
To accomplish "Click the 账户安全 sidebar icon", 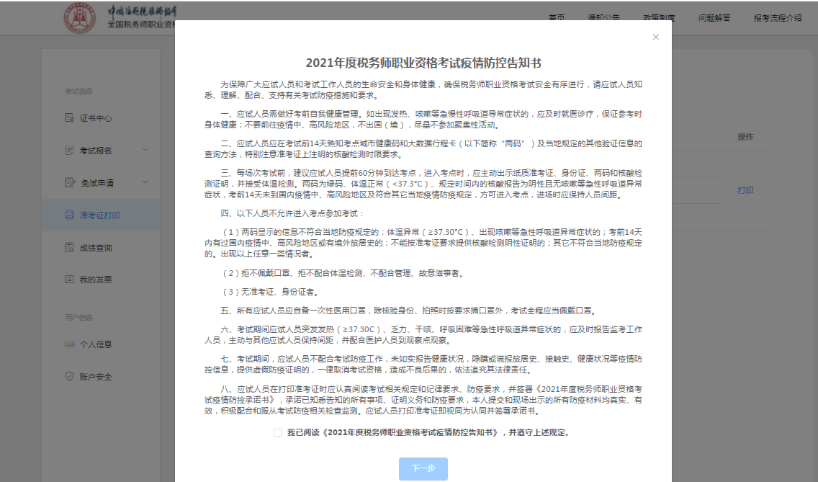I will 70,376.
